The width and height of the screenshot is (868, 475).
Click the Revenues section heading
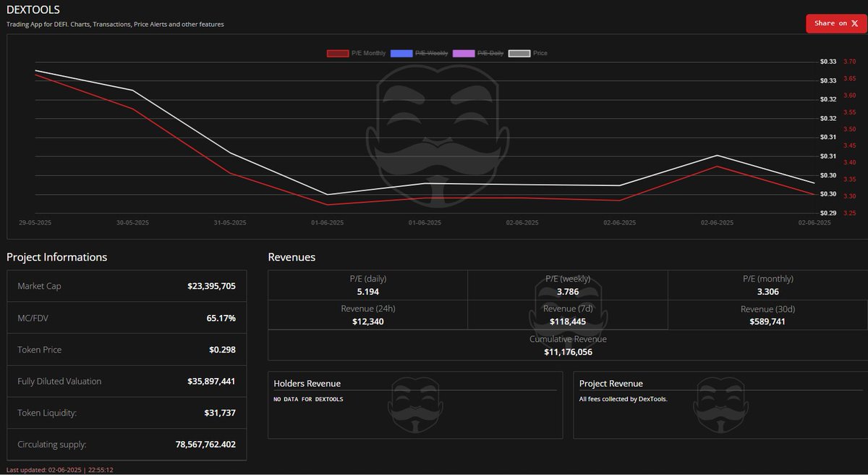pyautogui.click(x=292, y=257)
